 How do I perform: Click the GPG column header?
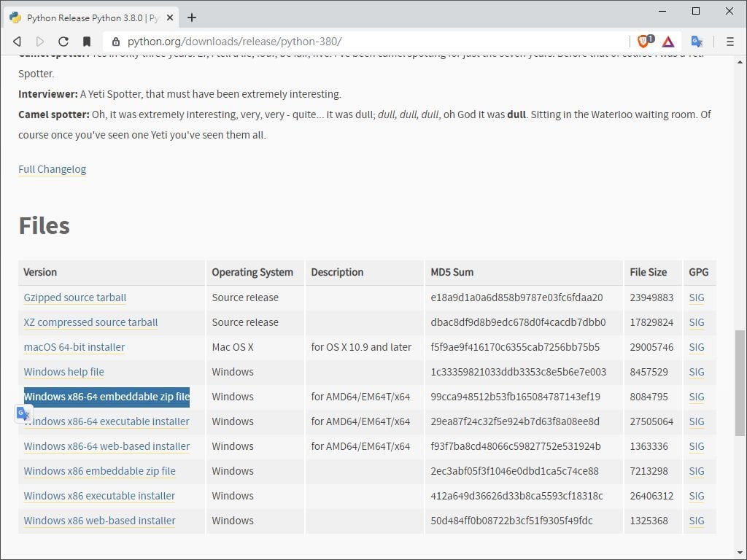point(698,273)
